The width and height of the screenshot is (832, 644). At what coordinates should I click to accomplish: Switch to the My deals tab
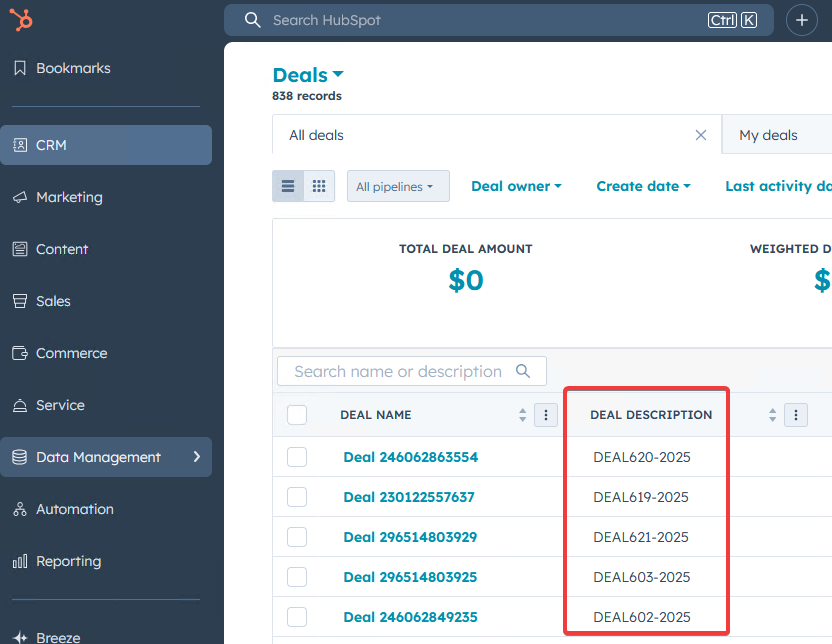768,135
